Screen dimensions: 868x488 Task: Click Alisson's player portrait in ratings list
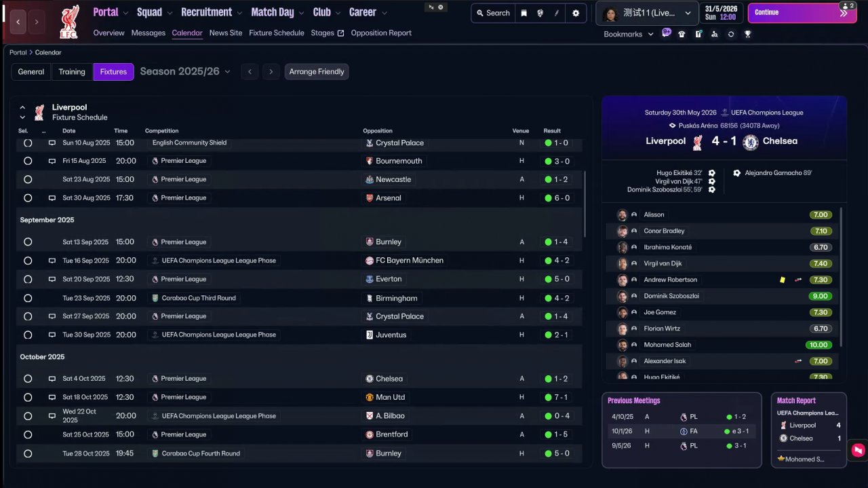tap(622, 214)
